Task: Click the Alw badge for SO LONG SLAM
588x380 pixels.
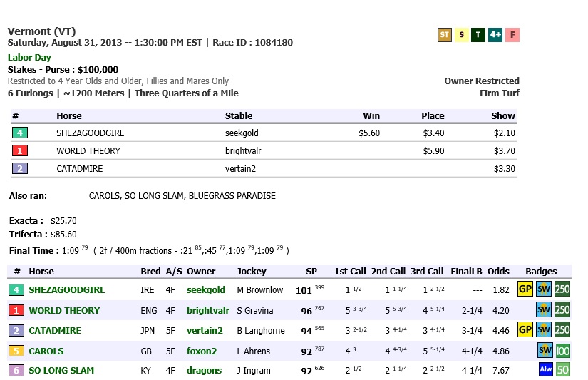Action: [x=547, y=371]
